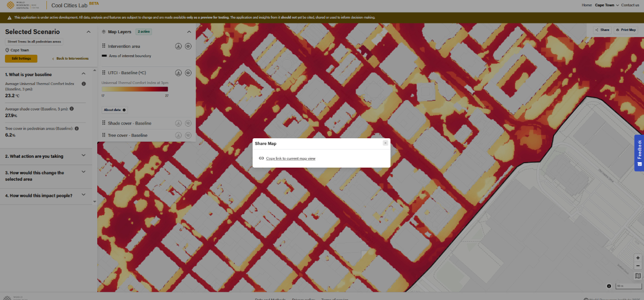The width and height of the screenshot is (644, 300).
Task: Open the Cape Town city dropdown
Action: [x=607, y=5]
